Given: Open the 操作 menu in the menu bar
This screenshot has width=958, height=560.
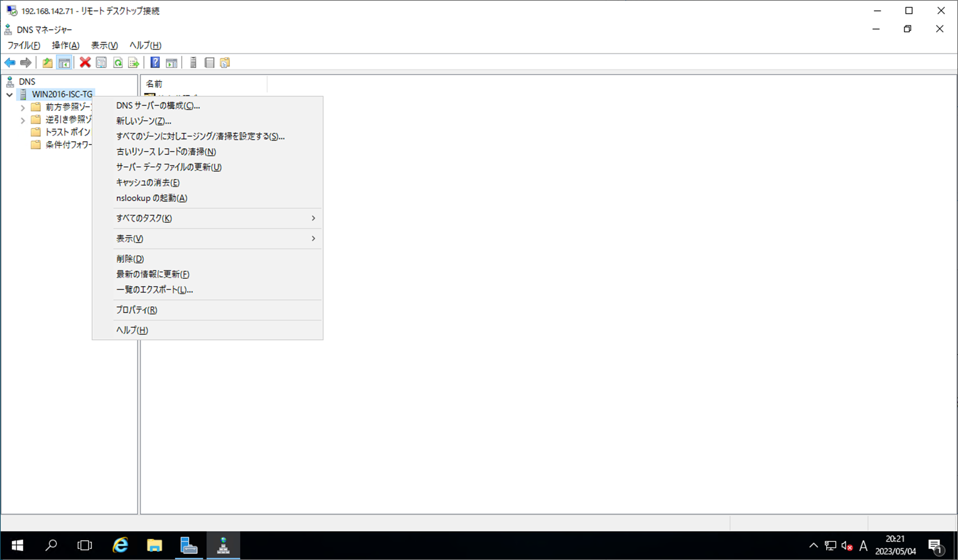Looking at the screenshot, I should 65,45.
